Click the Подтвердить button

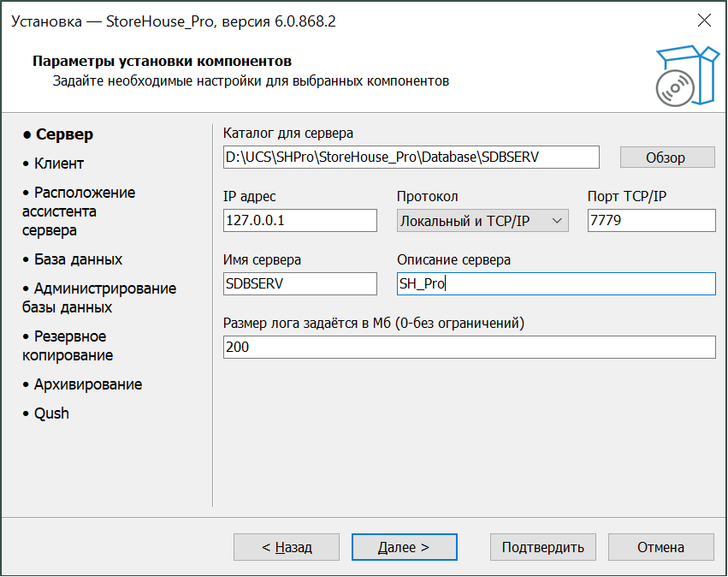(542, 547)
